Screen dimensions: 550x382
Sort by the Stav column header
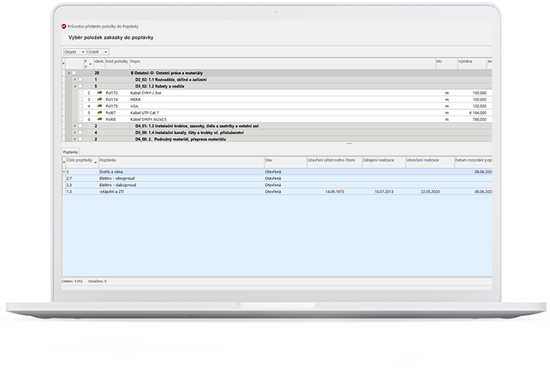[x=285, y=162]
